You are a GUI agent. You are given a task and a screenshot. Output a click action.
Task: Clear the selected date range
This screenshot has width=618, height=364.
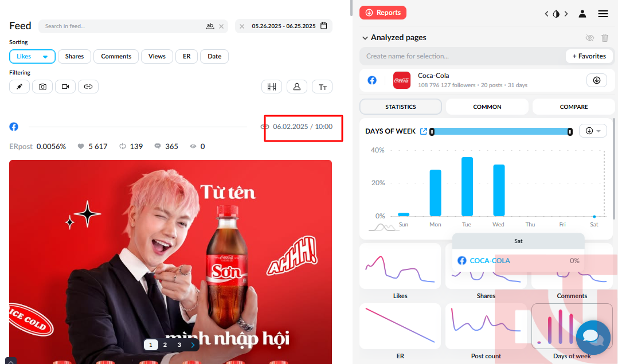pyautogui.click(x=242, y=26)
